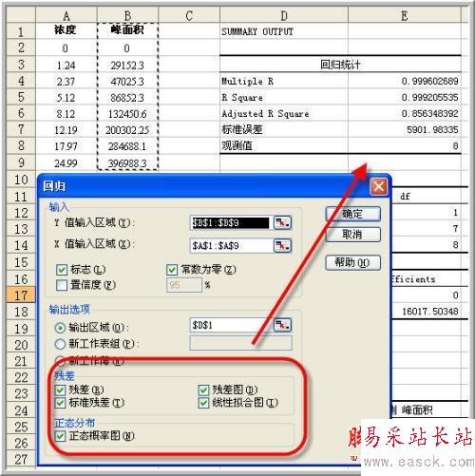The image size is (475, 476).
Task: Click cell with value 29152.3
Action: pyautogui.click(x=127, y=65)
